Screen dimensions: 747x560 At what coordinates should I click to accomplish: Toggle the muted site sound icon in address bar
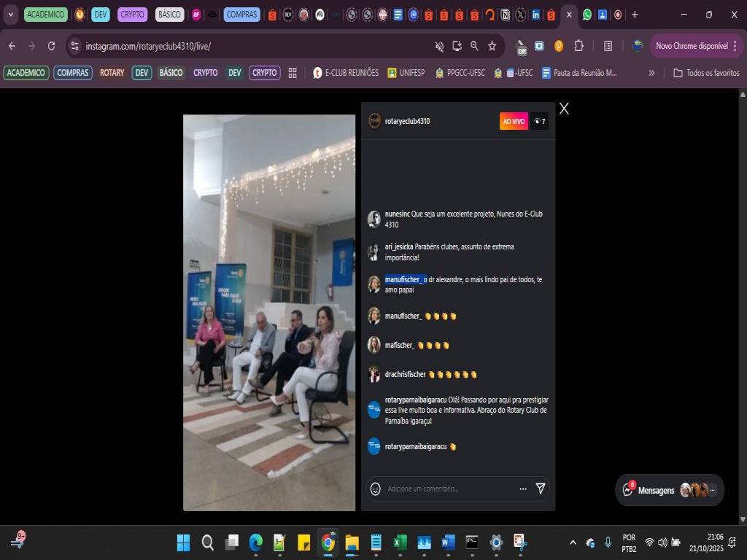click(x=439, y=46)
